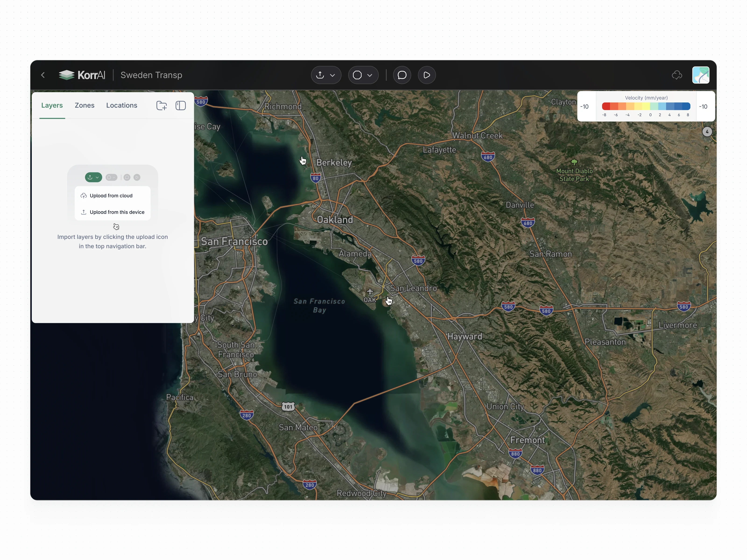
Task: Click the velocity color scale bar
Action: (x=646, y=107)
